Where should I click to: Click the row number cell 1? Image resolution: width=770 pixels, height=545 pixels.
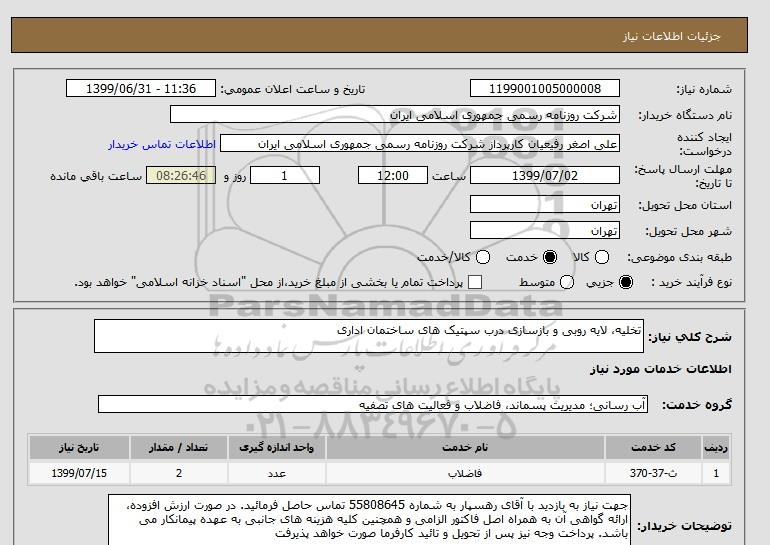point(716,473)
